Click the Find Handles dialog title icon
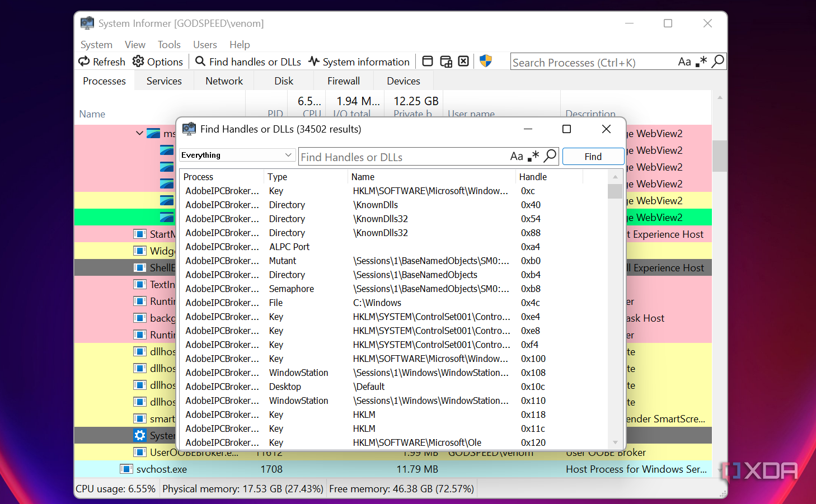 coord(189,129)
